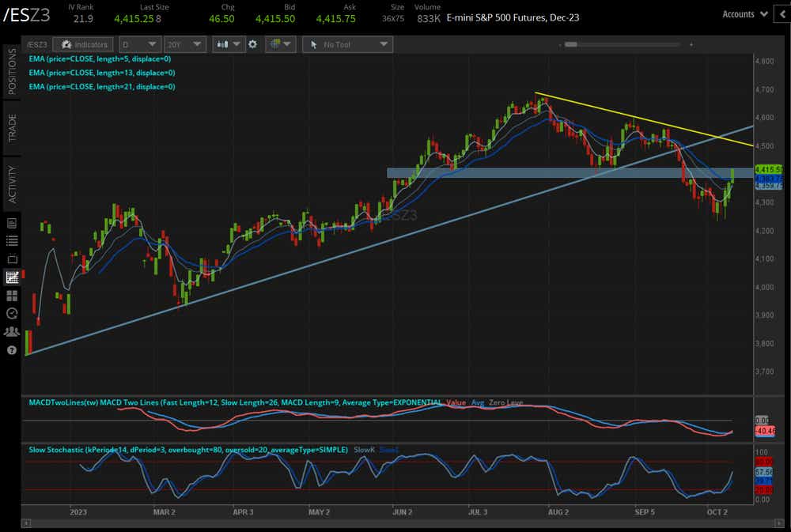This screenshot has width=791, height=532.
Task: Select the EMA length=13 indicator label
Action: pos(102,73)
